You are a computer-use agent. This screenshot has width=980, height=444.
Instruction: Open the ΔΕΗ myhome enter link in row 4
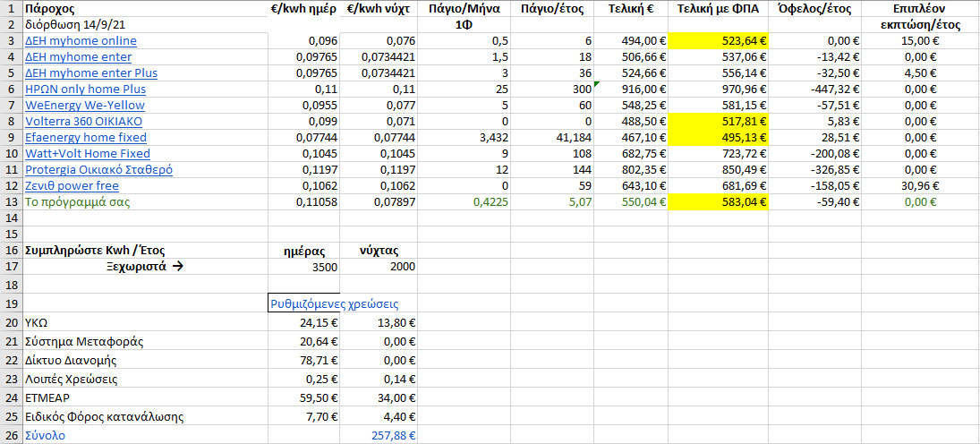coord(78,57)
